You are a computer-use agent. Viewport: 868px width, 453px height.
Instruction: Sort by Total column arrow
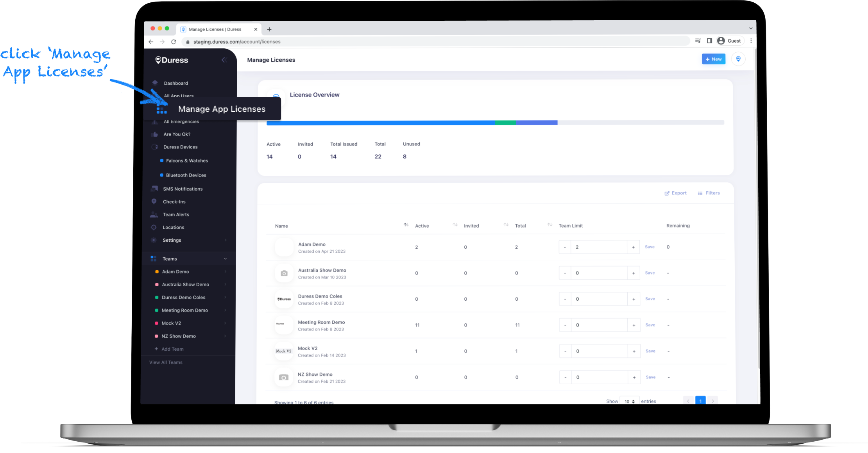(550, 225)
